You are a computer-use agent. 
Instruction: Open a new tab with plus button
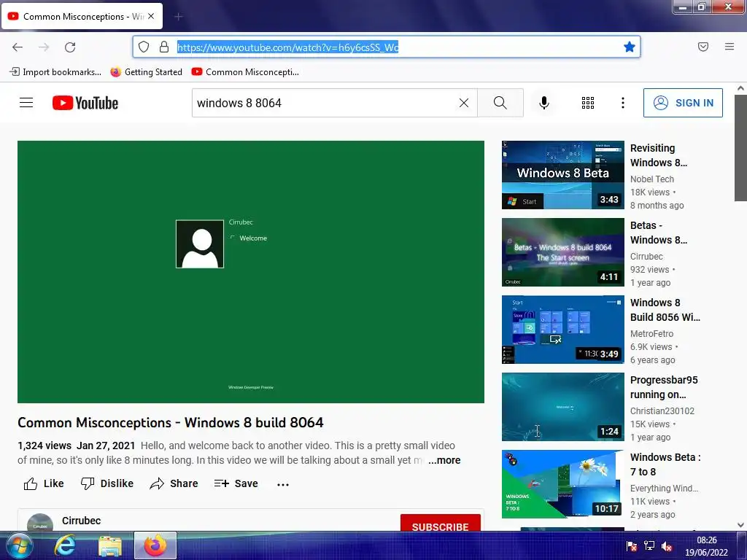point(178,17)
